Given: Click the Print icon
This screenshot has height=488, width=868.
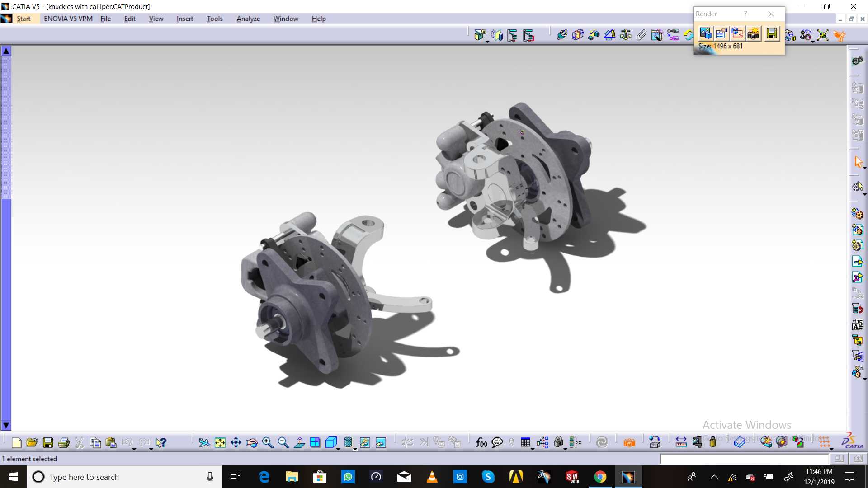Looking at the screenshot, I should pyautogui.click(x=64, y=443).
